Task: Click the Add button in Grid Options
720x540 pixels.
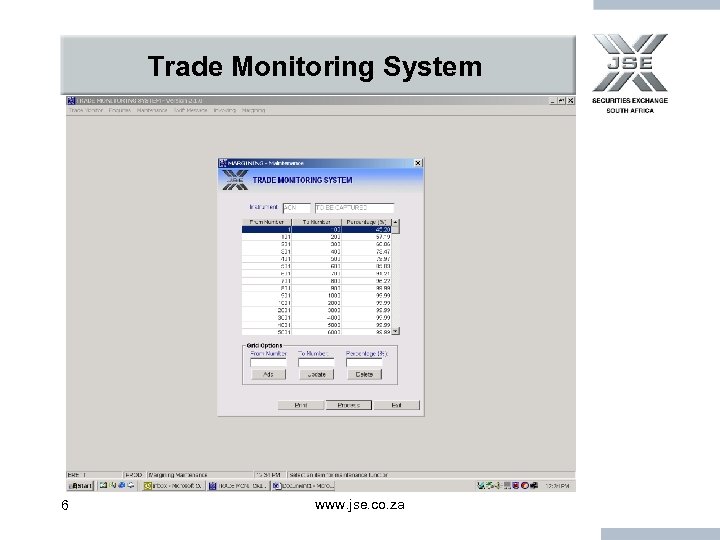Action: click(269, 375)
